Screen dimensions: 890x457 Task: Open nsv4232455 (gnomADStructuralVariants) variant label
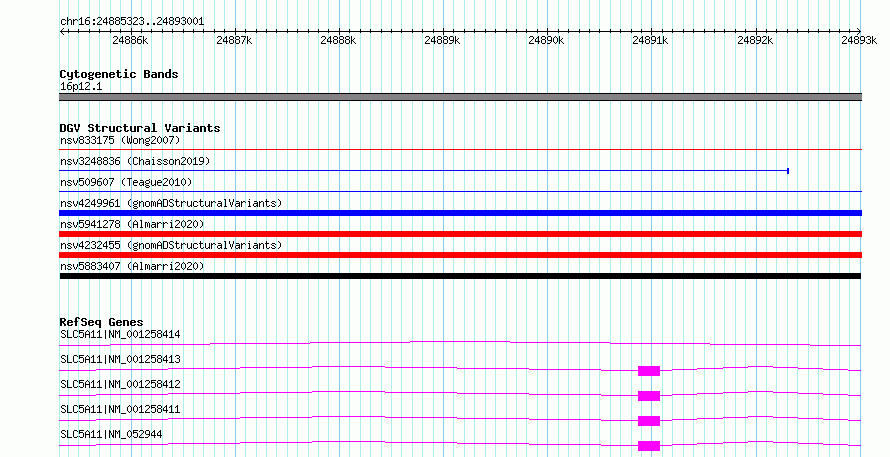pyautogui.click(x=171, y=245)
